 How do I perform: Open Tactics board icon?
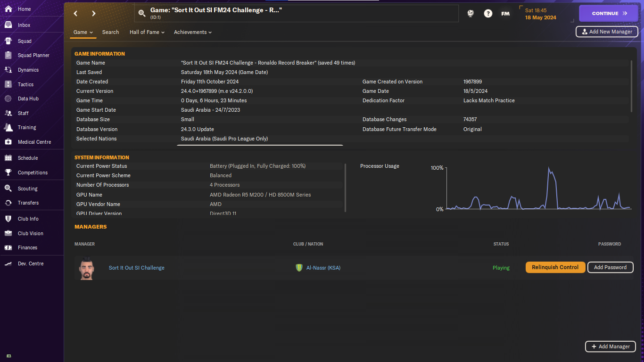coord(8,84)
